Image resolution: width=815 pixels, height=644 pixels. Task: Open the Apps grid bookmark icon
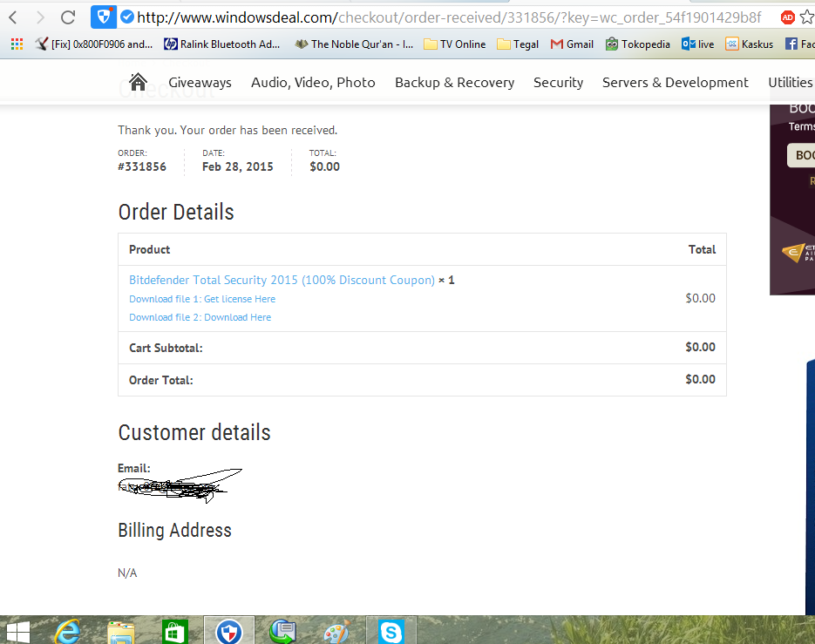click(17, 44)
